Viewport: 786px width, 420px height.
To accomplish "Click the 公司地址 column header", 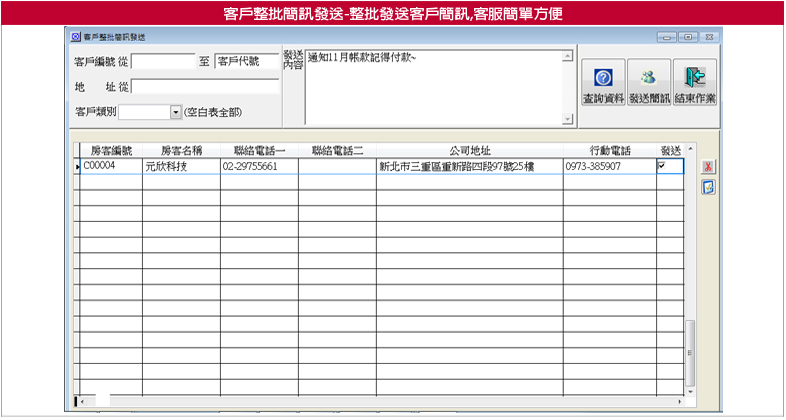I will click(469, 150).
